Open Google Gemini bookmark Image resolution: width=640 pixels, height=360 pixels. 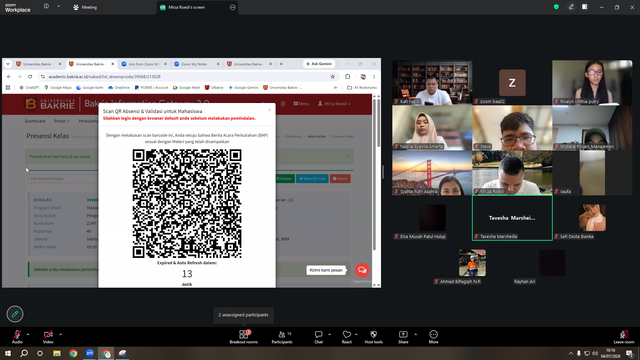243,87
